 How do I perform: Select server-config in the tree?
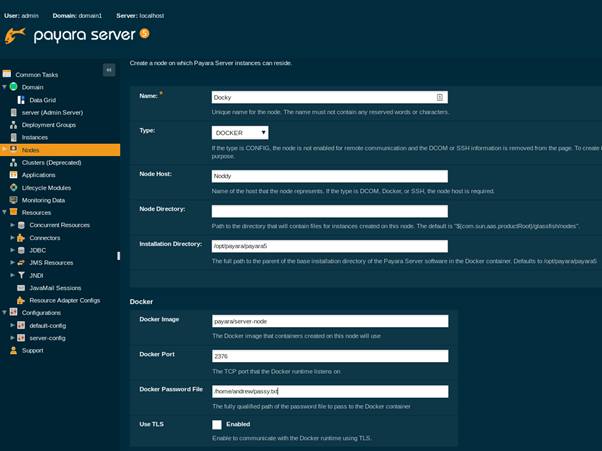point(47,338)
